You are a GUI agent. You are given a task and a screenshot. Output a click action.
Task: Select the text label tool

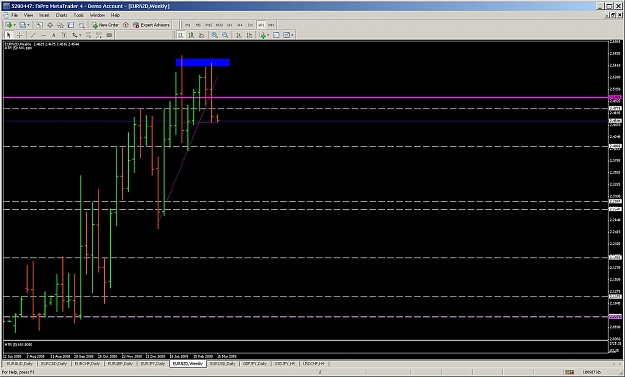[x=64, y=35]
